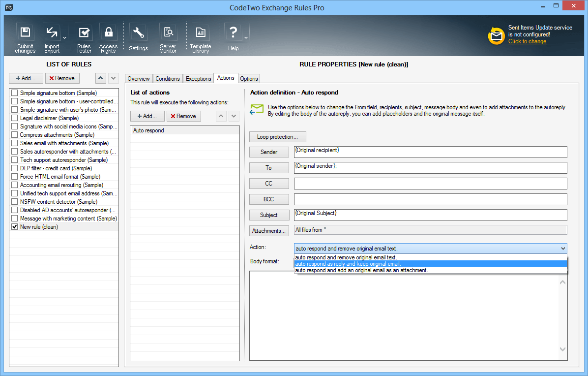This screenshot has height=376, width=588.
Task: Enable DLP filter - credit card rule
Action: pyautogui.click(x=15, y=168)
